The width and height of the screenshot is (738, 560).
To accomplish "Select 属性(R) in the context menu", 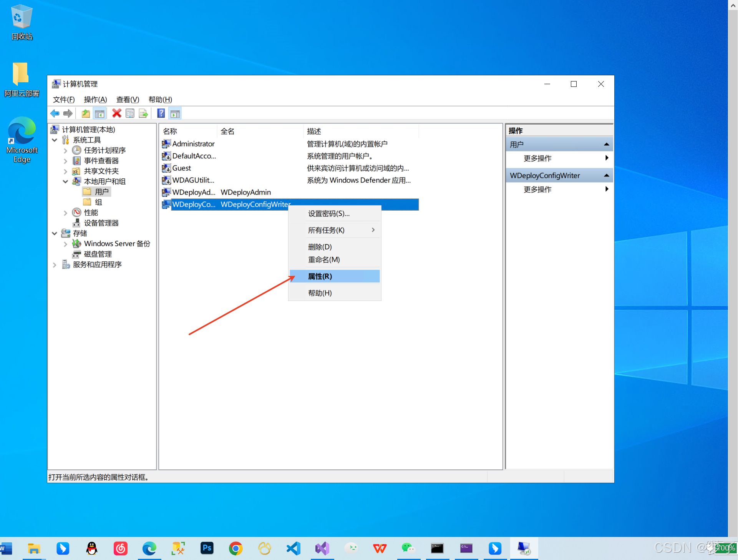I will tap(320, 276).
